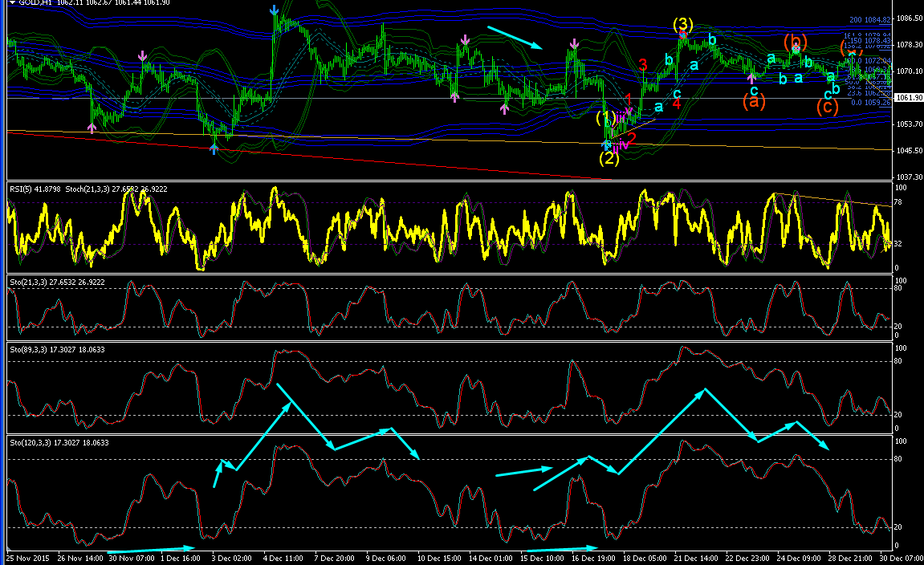This screenshot has height=565, width=924.
Task: Click the GOLD,H1 chart title text
Action: [35, 3]
